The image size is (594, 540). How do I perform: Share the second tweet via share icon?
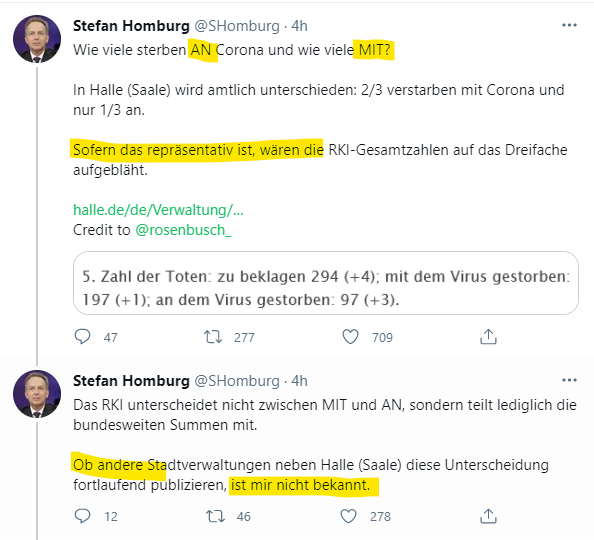[x=488, y=516]
